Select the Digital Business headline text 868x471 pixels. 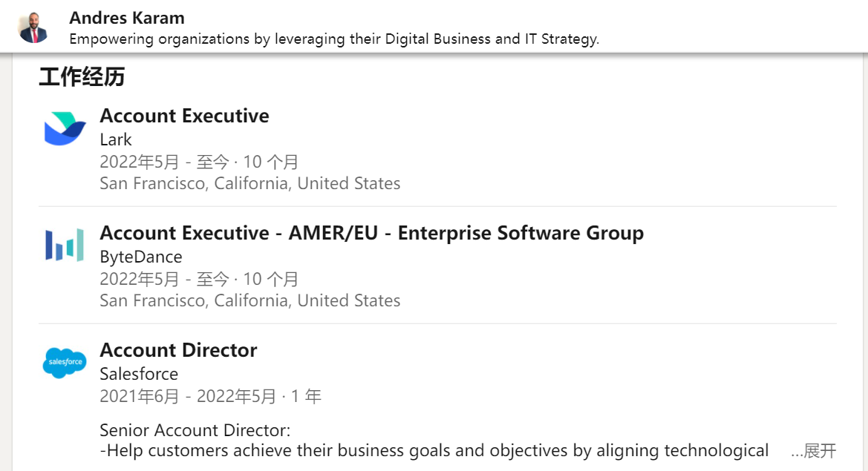point(334,39)
